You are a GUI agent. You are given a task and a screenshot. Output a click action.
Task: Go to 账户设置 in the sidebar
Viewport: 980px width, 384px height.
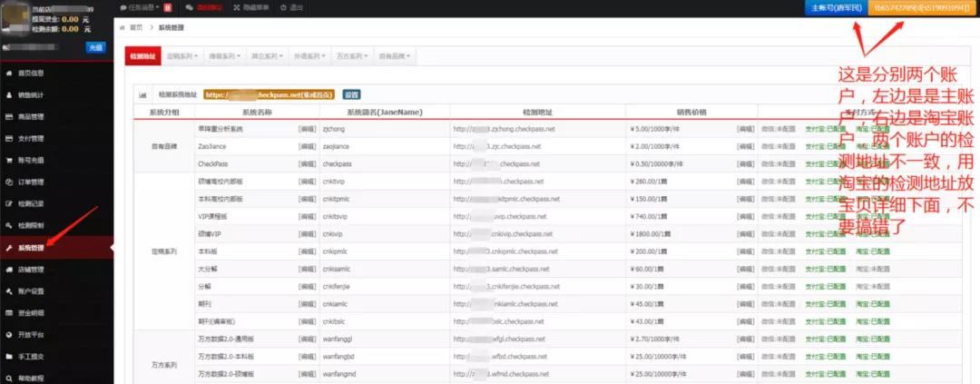point(56,290)
